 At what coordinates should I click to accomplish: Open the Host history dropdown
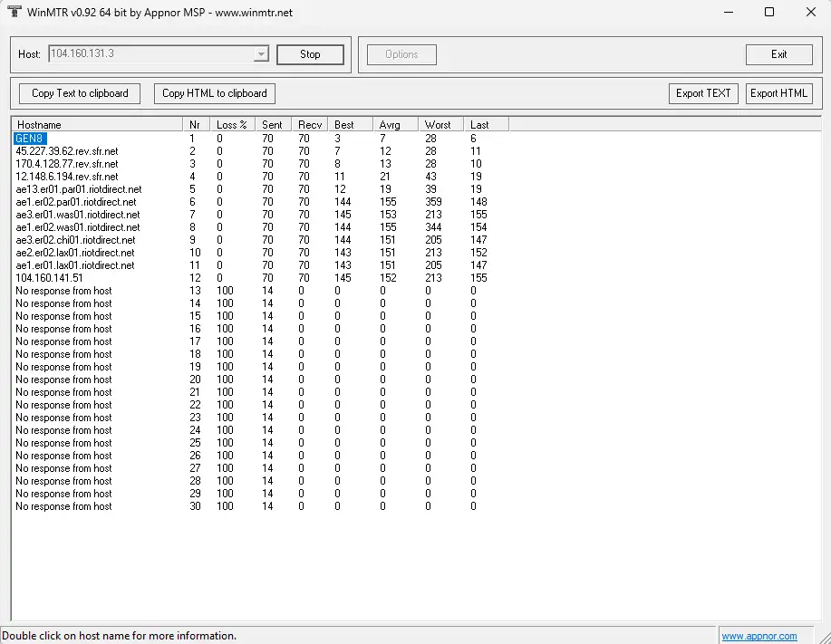261,54
